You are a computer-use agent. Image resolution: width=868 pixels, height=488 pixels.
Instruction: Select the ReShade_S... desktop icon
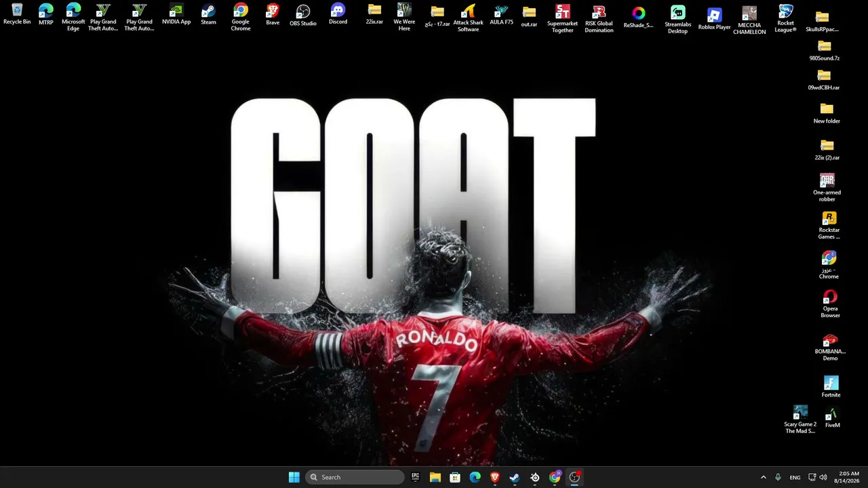coord(638,18)
